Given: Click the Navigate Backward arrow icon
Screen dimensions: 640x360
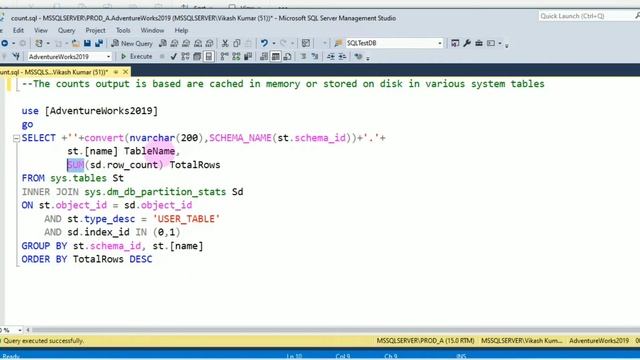Looking at the screenshot, I should click(x=4, y=43).
